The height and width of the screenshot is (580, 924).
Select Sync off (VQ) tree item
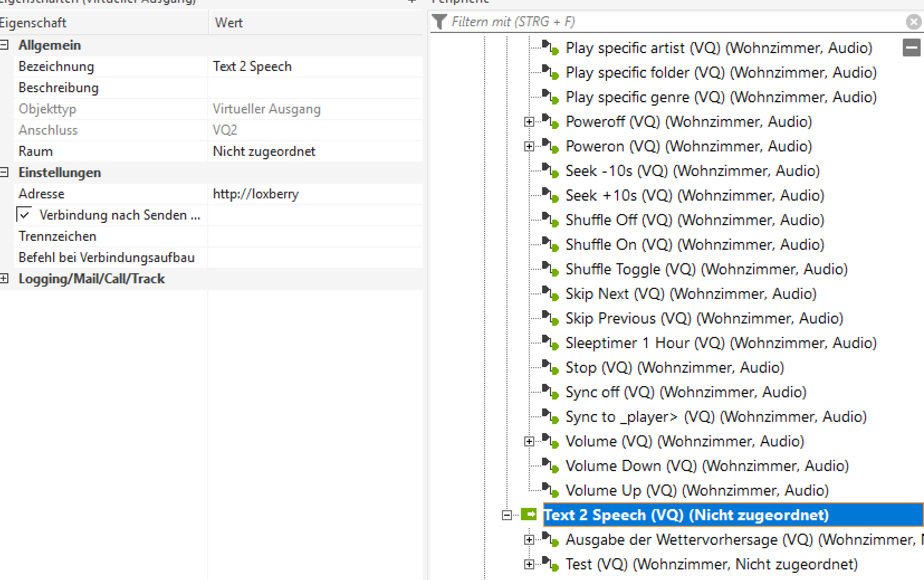coord(686,392)
